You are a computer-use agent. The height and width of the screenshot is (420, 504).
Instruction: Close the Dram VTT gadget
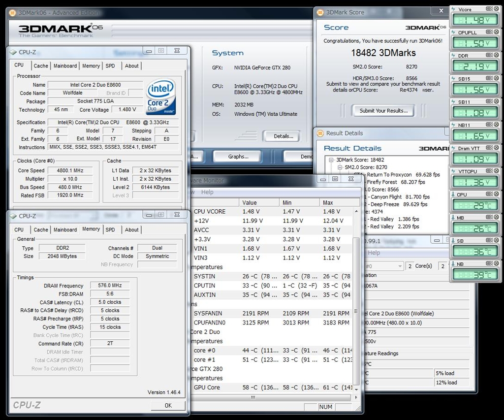tap(496, 148)
